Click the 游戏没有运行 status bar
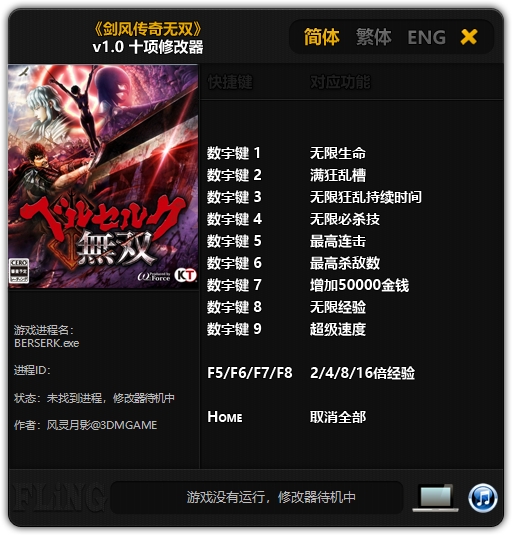 [257, 497]
